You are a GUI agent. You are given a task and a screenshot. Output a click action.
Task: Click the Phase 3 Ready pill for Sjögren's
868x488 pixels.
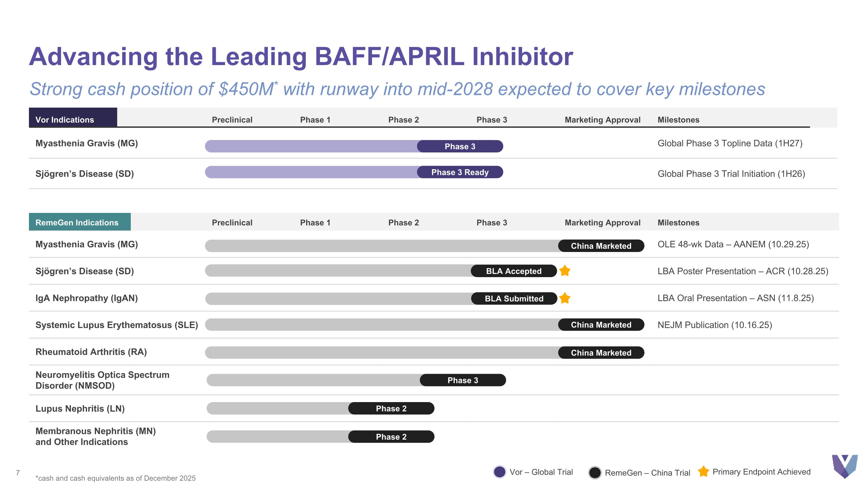(x=460, y=172)
